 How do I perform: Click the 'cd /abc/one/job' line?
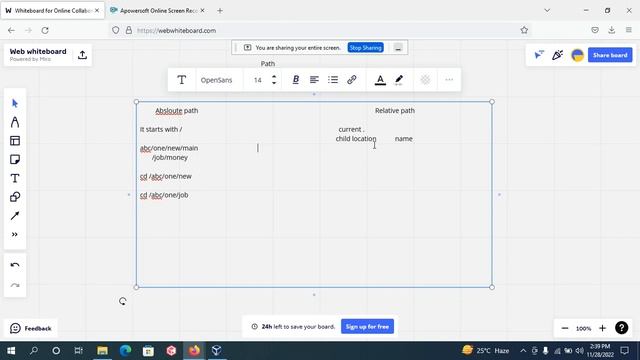(164, 195)
